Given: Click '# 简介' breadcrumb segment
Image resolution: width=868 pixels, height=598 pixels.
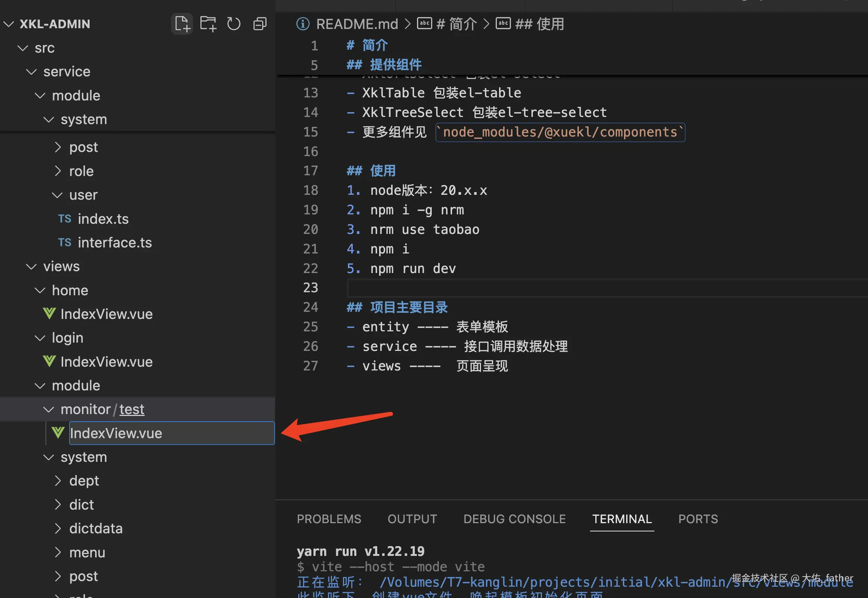Looking at the screenshot, I should [x=456, y=24].
